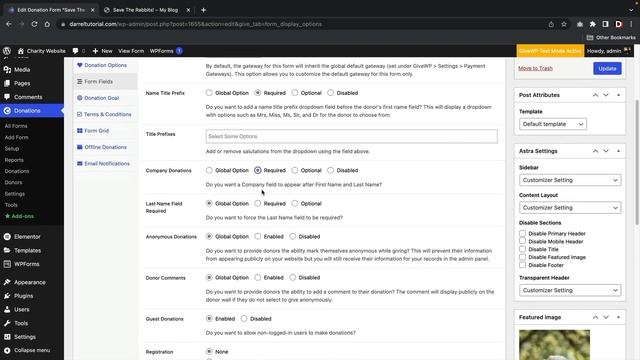
Task: Click the Title Prefixes select field
Action: (351, 136)
